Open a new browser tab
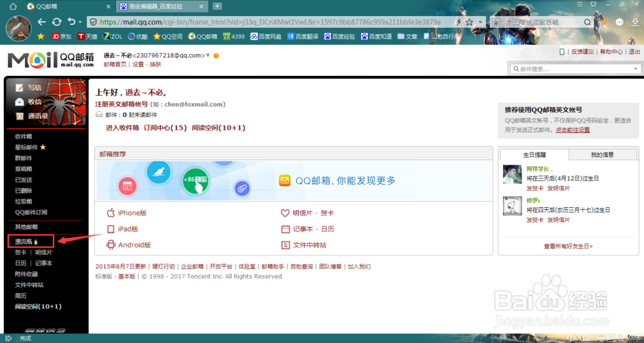Viewport: 644px width, 343px height. tap(217, 6)
